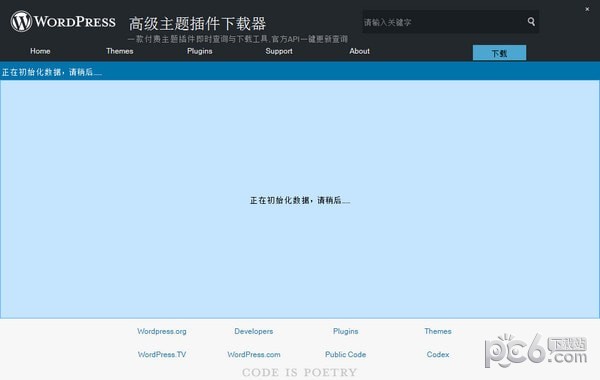Open the About menu item
The image size is (600, 380).
(x=359, y=51)
